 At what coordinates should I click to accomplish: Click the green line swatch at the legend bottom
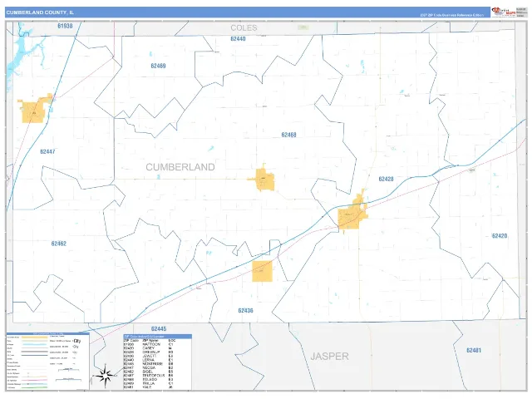pos(35,387)
